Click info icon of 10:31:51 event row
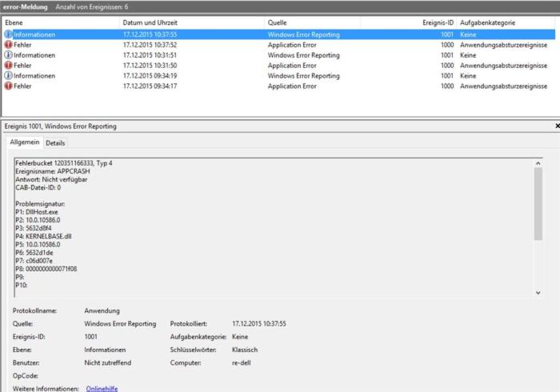 click(8, 55)
